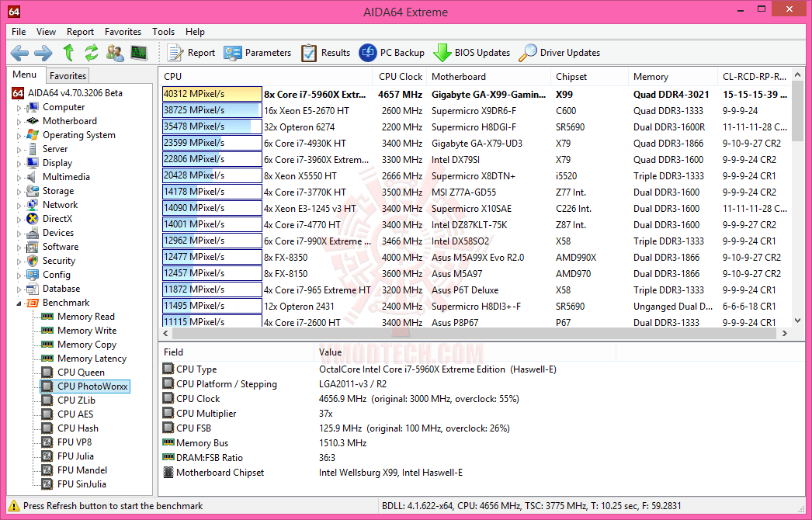Open the user management people icon

tap(114, 52)
